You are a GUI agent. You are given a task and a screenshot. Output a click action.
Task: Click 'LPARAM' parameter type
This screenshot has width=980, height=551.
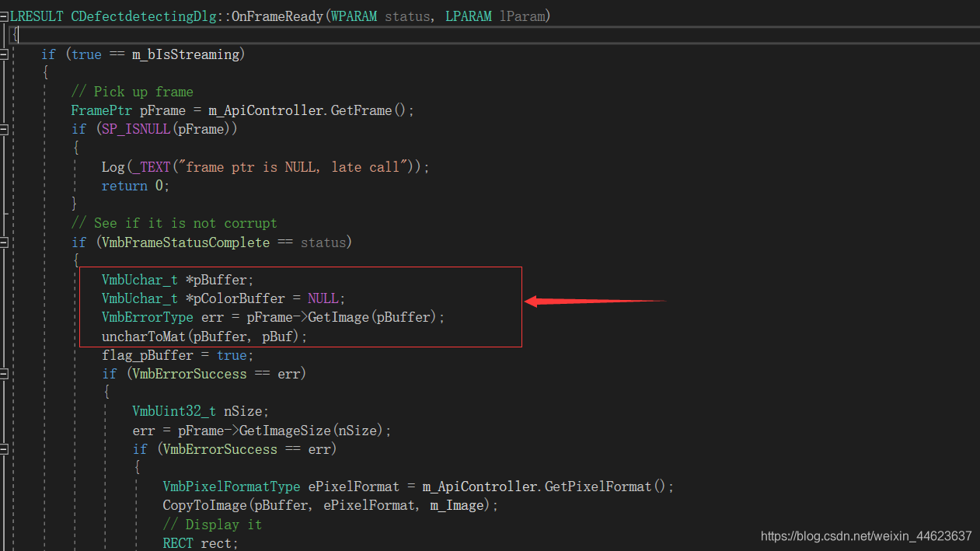(468, 16)
